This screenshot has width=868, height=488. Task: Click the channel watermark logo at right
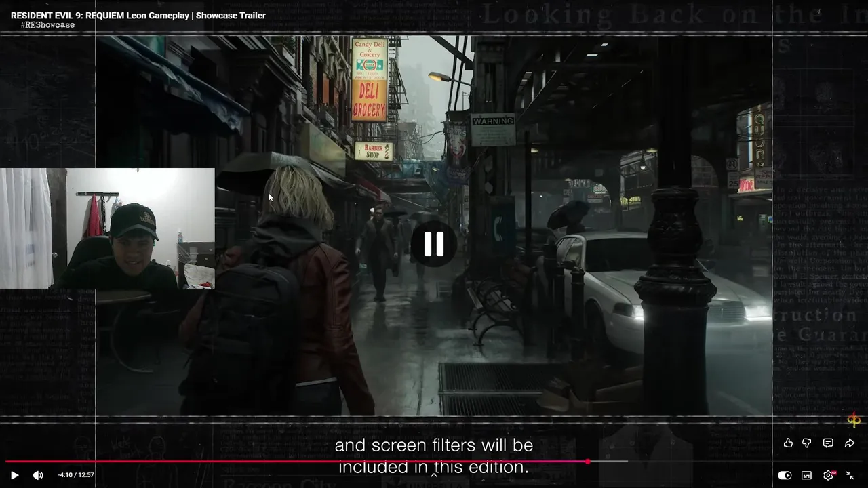point(854,421)
